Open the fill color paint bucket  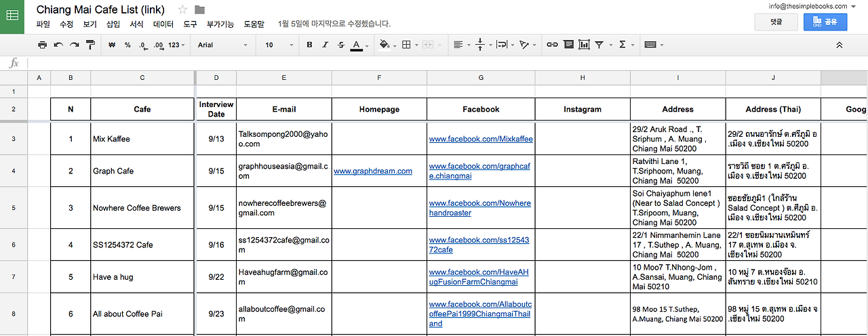pyautogui.click(x=387, y=45)
